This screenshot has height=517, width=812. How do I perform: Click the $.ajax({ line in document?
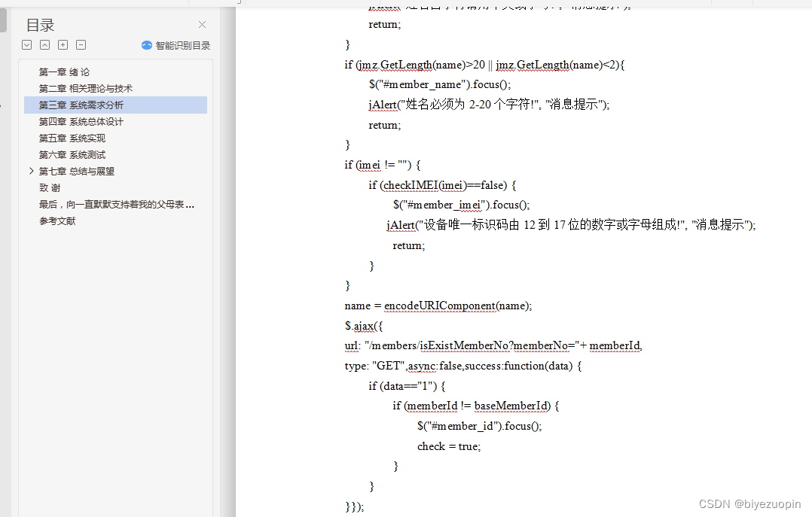pyautogui.click(x=364, y=326)
